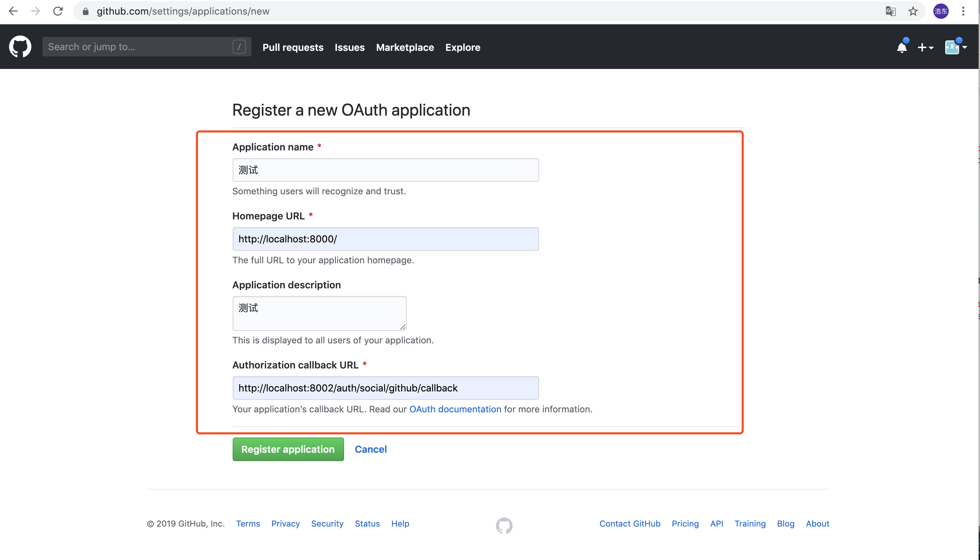980x560 pixels.
Task: Grab the description textarea resize handle
Action: tap(403, 327)
